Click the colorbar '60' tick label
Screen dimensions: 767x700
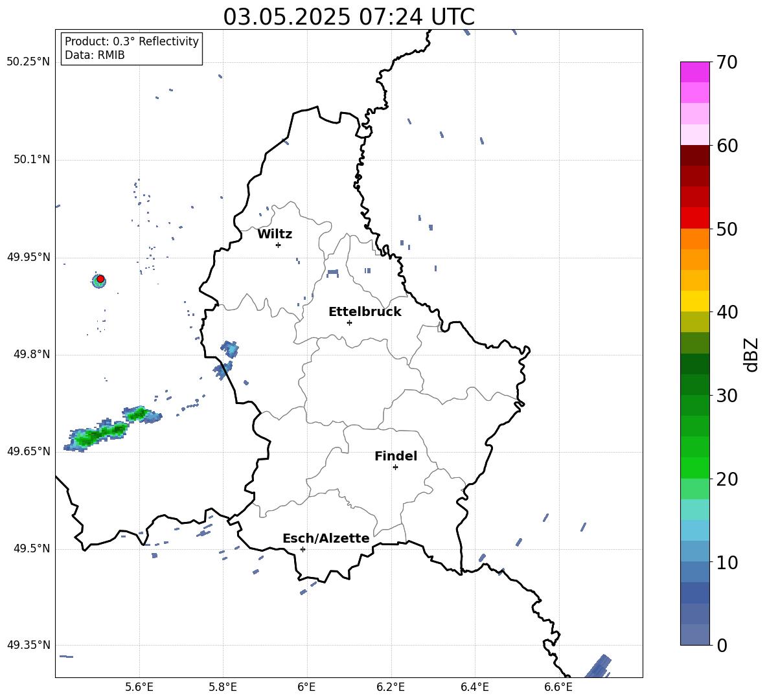[x=727, y=146]
